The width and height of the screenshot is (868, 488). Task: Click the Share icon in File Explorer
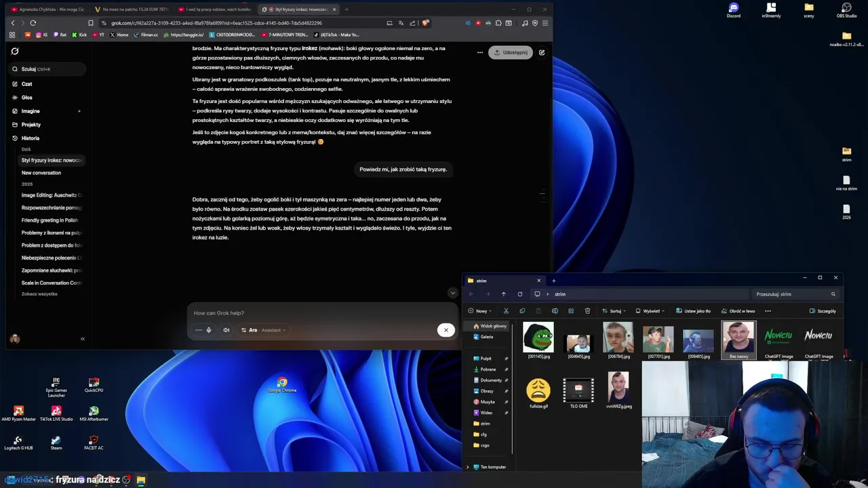pos(571,311)
